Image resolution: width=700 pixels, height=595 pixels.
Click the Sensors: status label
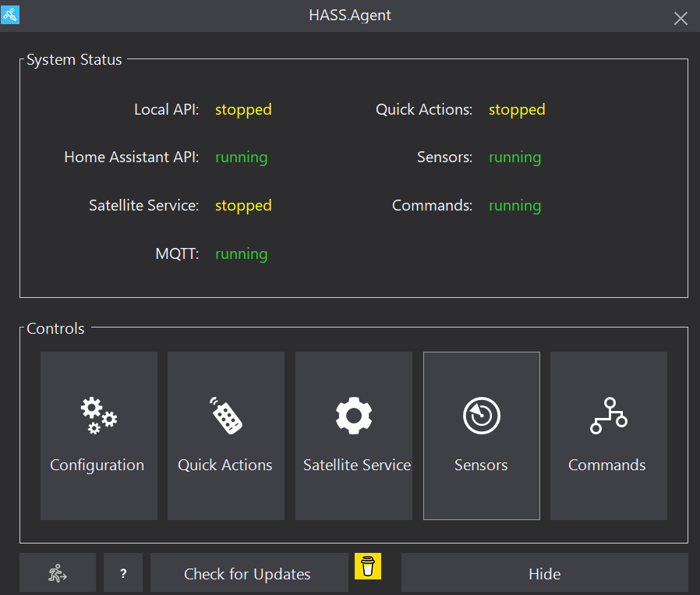coord(444,158)
